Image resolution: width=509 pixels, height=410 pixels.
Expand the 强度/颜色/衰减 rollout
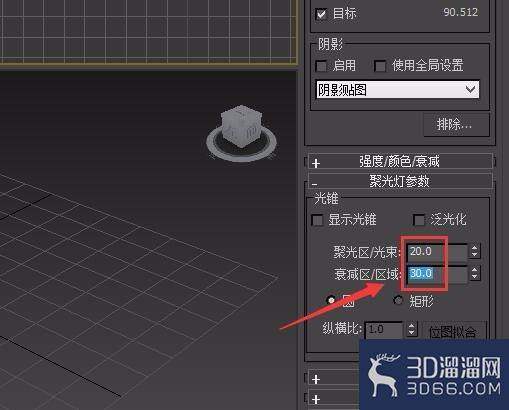click(400, 162)
